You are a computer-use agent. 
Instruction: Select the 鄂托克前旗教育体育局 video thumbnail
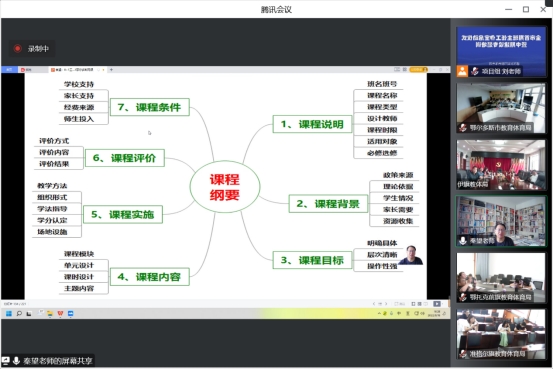pyautogui.click(x=501, y=278)
